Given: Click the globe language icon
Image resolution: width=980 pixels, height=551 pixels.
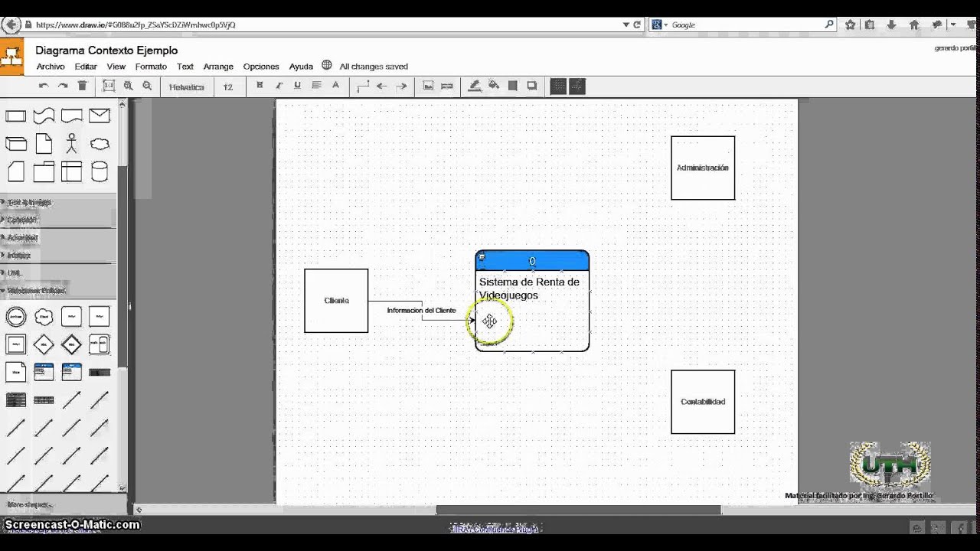Looking at the screenshot, I should pyautogui.click(x=327, y=66).
